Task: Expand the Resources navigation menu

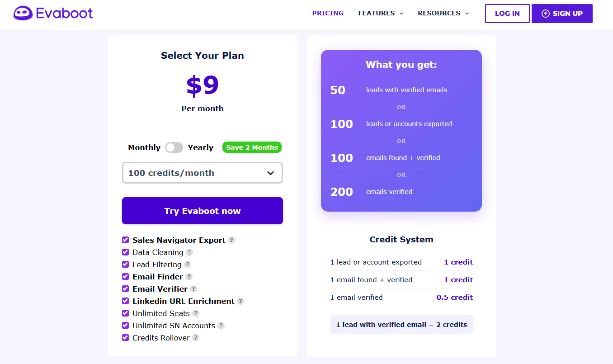Action: (443, 13)
